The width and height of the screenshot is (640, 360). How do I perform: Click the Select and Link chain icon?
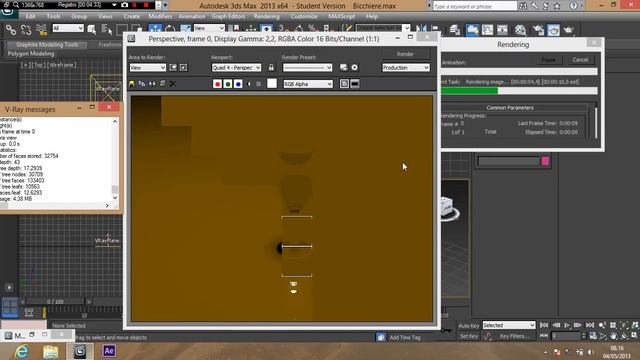(x=11, y=29)
